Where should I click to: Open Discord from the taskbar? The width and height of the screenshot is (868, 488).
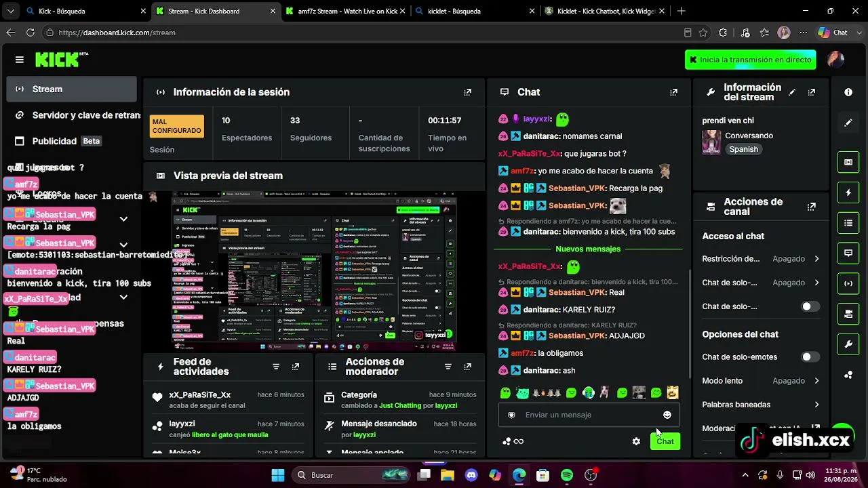471,475
